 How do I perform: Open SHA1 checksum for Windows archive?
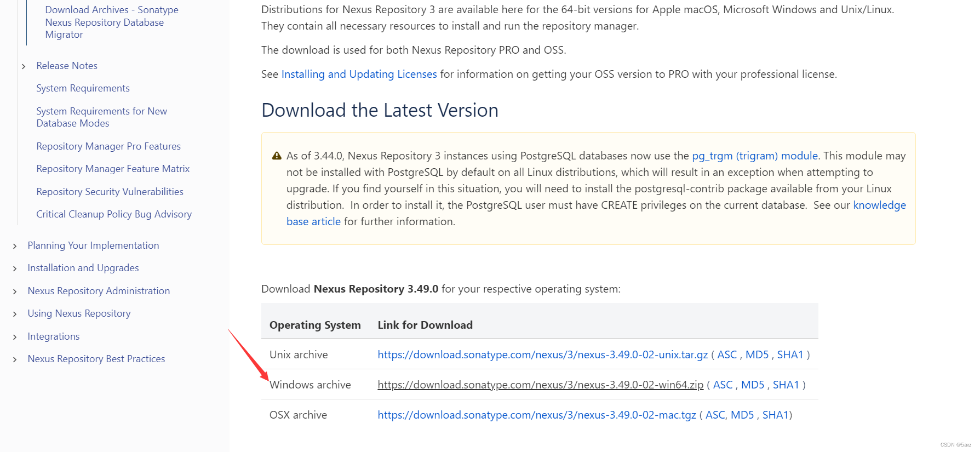pos(786,385)
